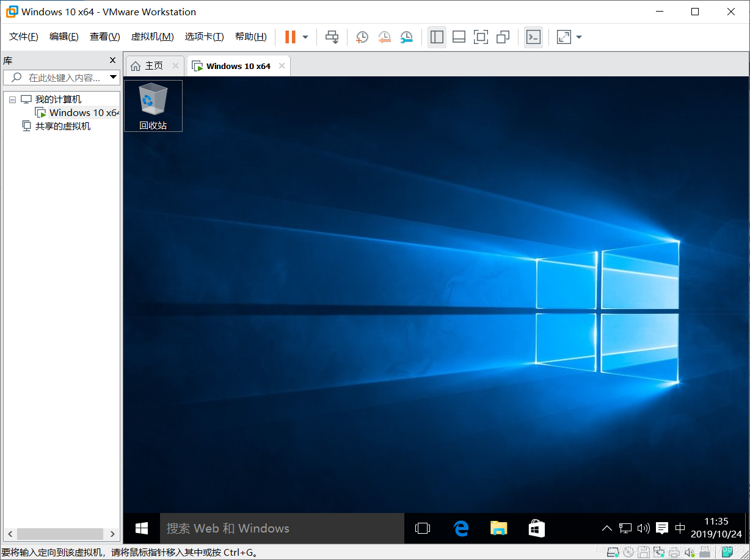750x560 pixels.
Task: Click the hard disk device status icon
Action: (613, 552)
